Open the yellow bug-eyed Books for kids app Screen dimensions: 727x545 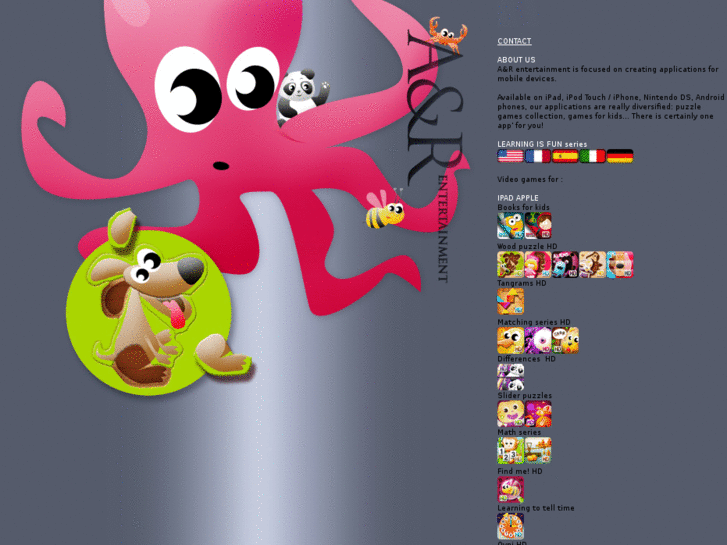coord(510,225)
